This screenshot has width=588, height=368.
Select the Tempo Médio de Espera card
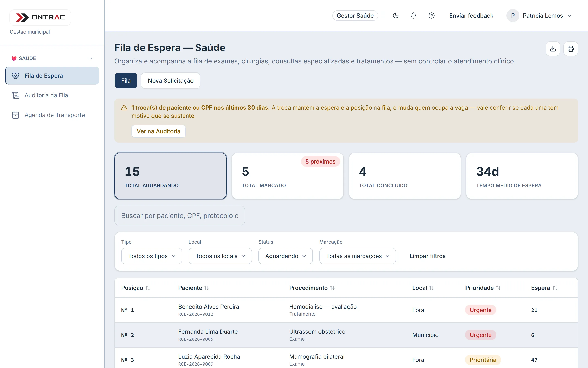[x=522, y=176]
